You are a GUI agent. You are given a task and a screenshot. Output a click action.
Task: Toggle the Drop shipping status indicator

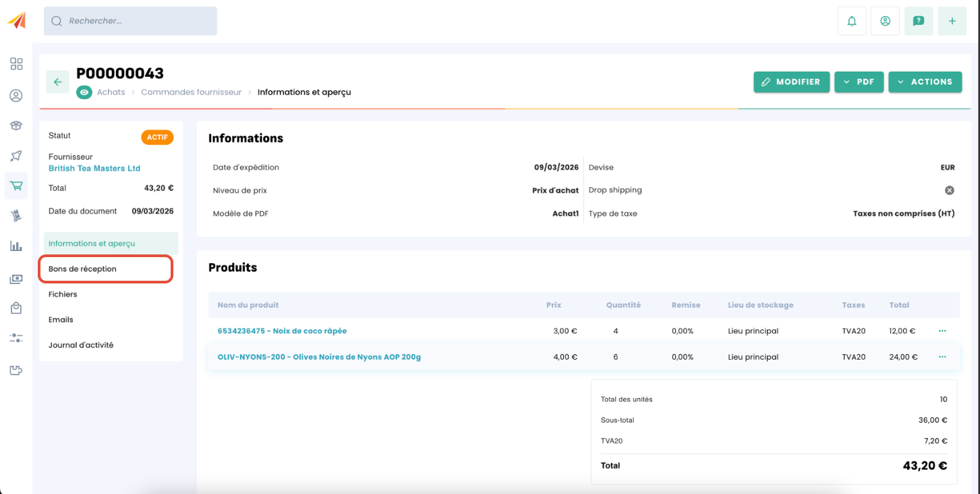tap(949, 190)
